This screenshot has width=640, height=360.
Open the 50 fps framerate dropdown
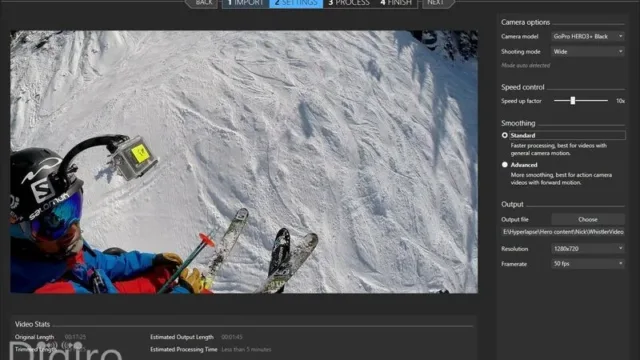tap(588, 264)
